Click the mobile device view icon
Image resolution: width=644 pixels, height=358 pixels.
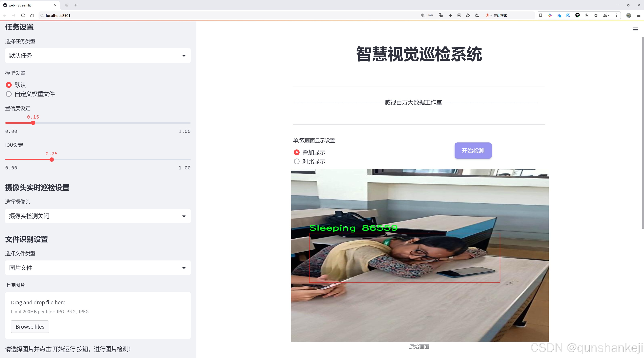coord(541,15)
